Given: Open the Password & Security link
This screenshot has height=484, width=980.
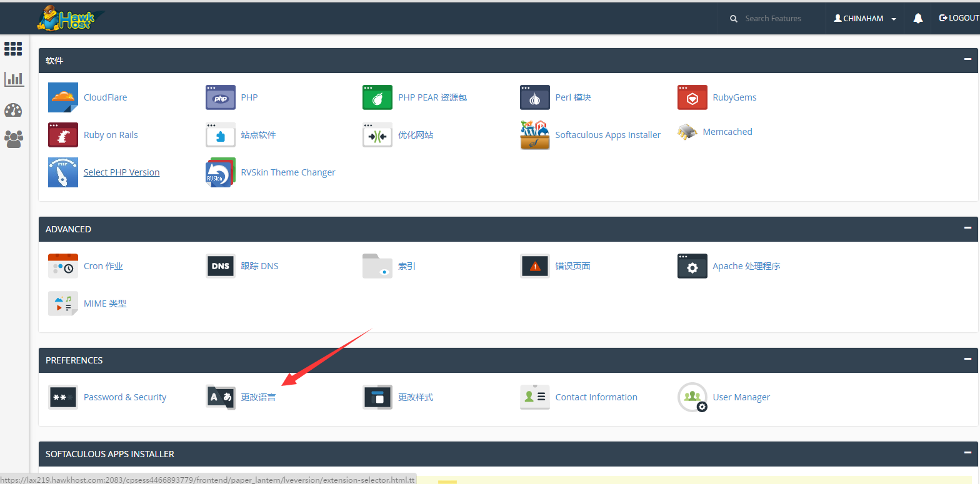Looking at the screenshot, I should pyautogui.click(x=125, y=397).
